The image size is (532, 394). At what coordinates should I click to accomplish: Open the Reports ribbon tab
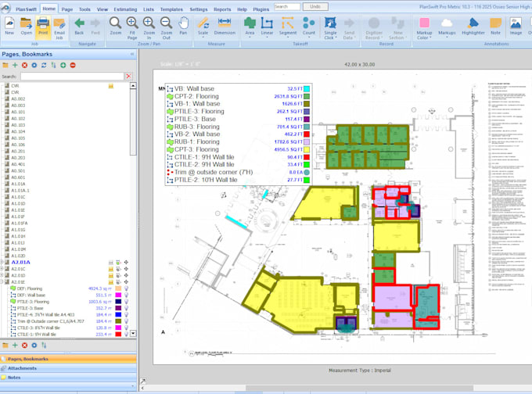click(x=222, y=9)
